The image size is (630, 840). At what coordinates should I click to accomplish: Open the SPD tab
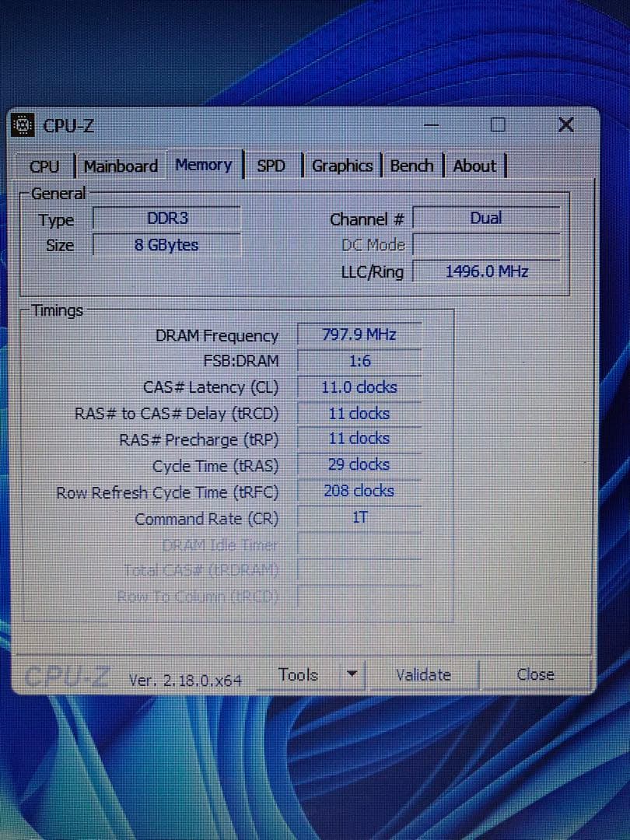click(x=271, y=166)
